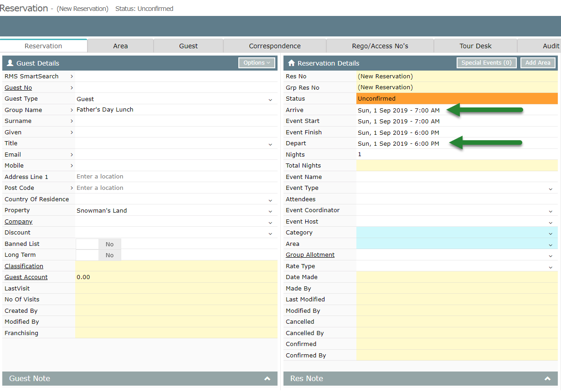The height and width of the screenshot is (392, 561).
Task: Click the Event Name input field
Action: [x=457, y=177]
